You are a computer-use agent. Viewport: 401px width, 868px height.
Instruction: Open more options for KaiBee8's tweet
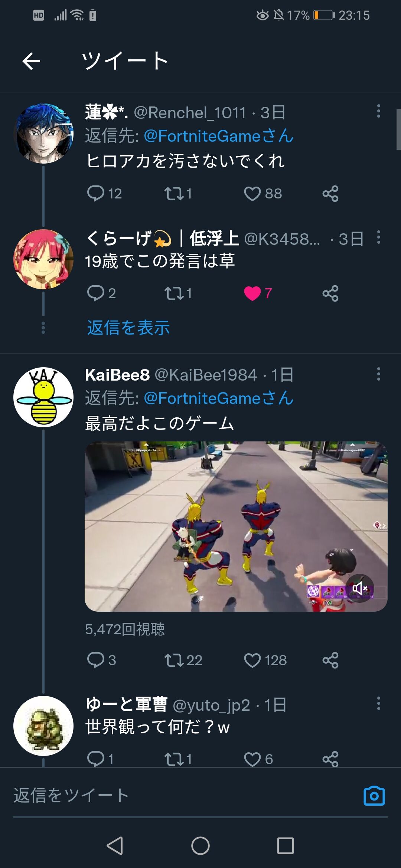coord(379,374)
